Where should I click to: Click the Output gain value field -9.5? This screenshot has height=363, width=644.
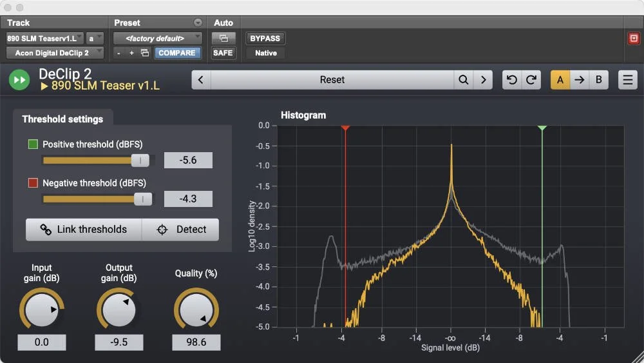point(118,342)
